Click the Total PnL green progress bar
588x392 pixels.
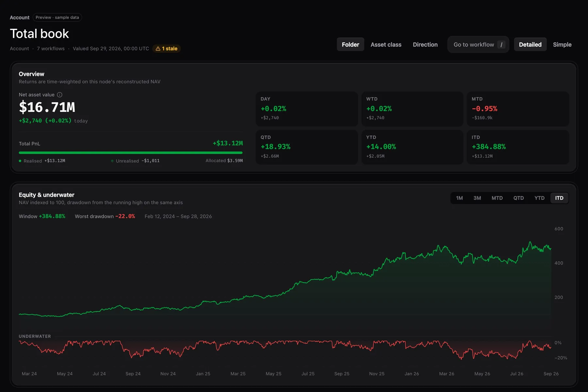(131, 153)
